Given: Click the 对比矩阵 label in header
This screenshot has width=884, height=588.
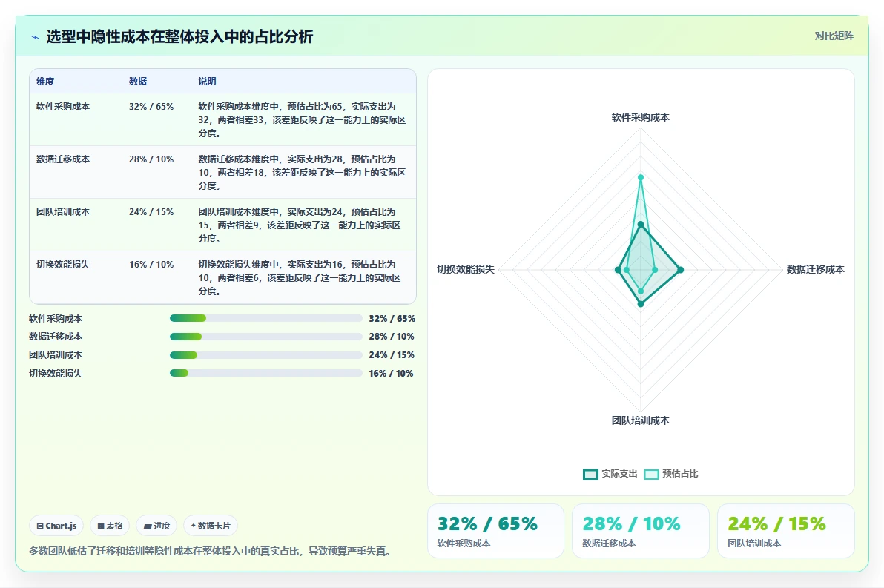Looking at the screenshot, I should click(x=834, y=36).
